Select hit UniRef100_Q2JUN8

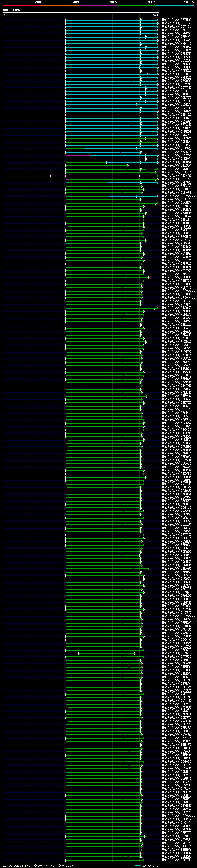pyautogui.click(x=177, y=213)
